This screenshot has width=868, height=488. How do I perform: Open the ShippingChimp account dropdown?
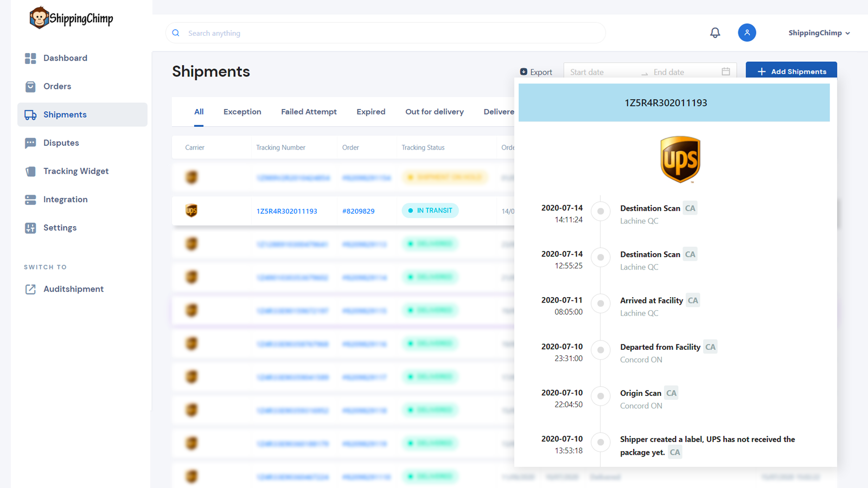click(819, 33)
